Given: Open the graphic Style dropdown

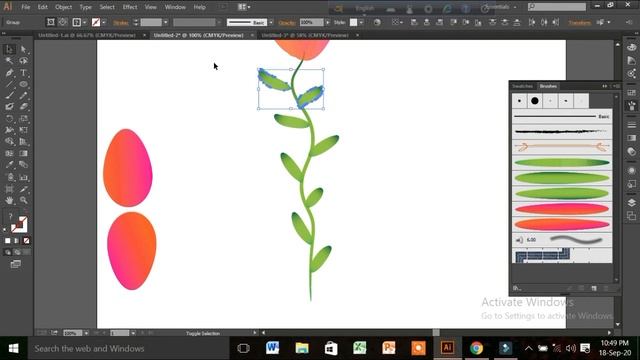Looking at the screenshot, I should (362, 22).
